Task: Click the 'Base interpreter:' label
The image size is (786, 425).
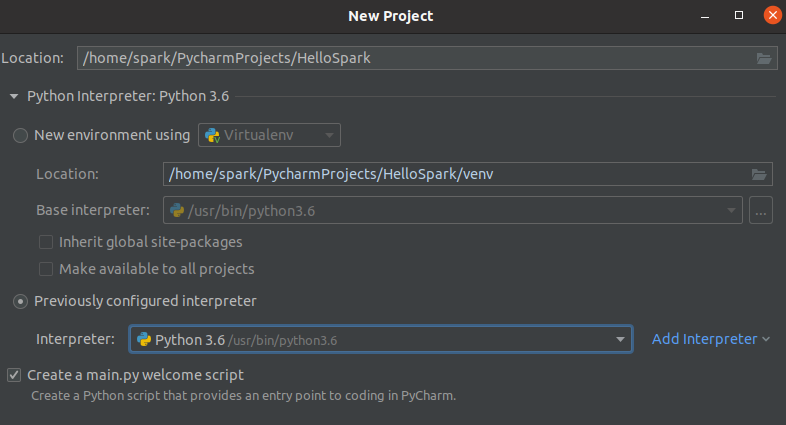Action: [93, 210]
